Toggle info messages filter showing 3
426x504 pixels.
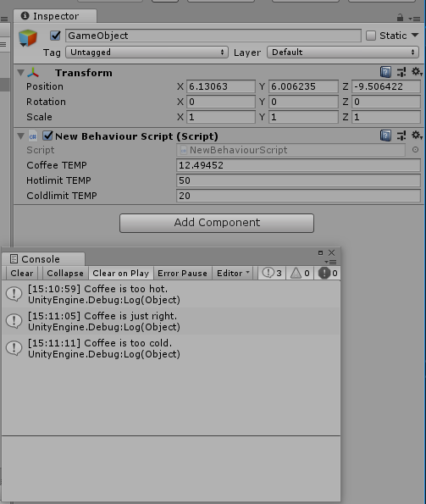click(272, 274)
